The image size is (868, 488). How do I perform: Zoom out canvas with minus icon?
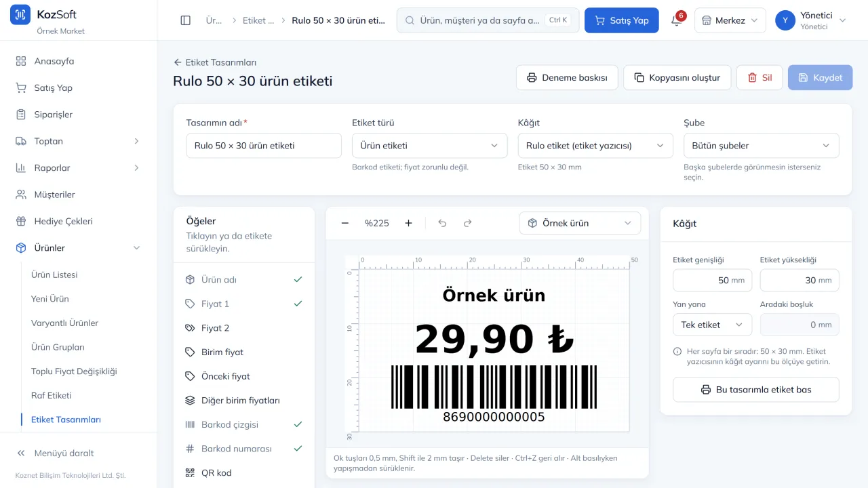point(344,223)
